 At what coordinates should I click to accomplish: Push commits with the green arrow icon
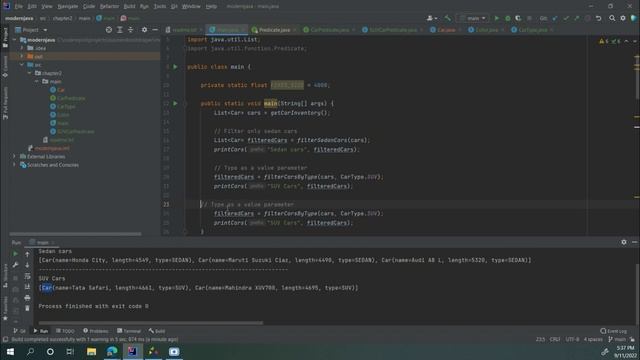click(576, 18)
